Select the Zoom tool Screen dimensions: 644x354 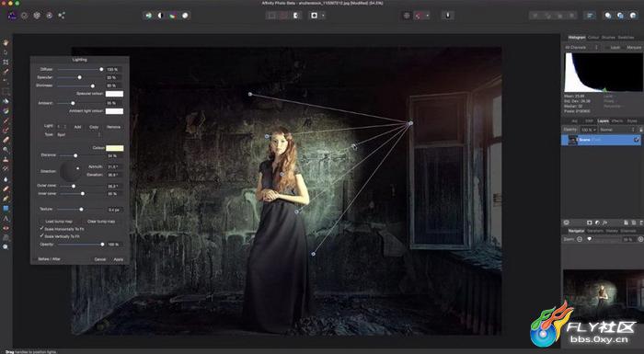point(6,246)
